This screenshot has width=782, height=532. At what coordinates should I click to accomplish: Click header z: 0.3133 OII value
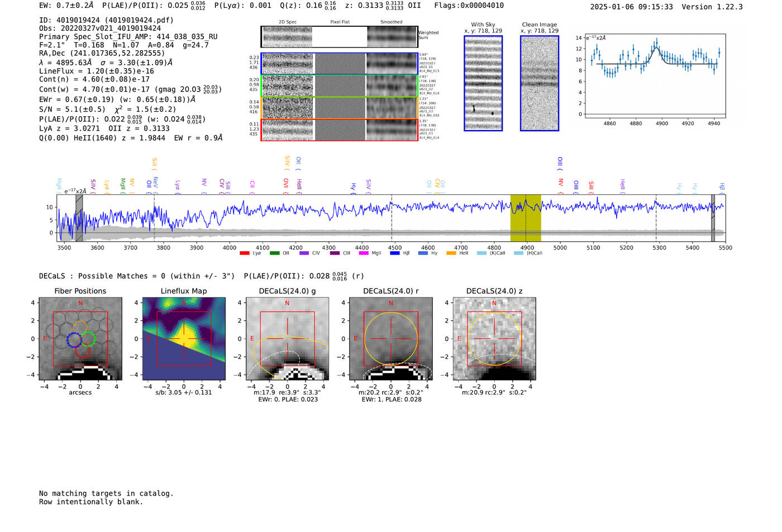[x=383, y=6]
